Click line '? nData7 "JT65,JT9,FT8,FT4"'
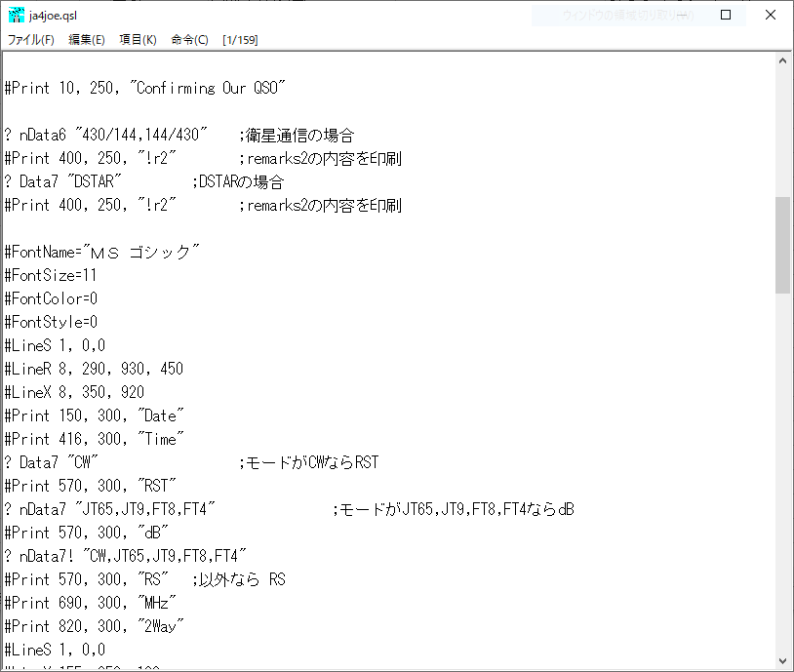The height and width of the screenshot is (672, 794). [x=110, y=509]
